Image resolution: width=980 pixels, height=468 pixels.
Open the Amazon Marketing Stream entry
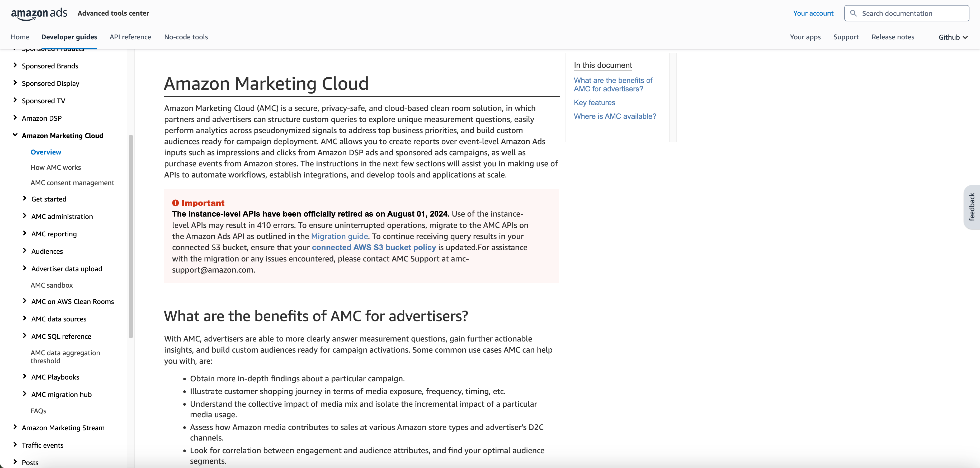tap(63, 428)
